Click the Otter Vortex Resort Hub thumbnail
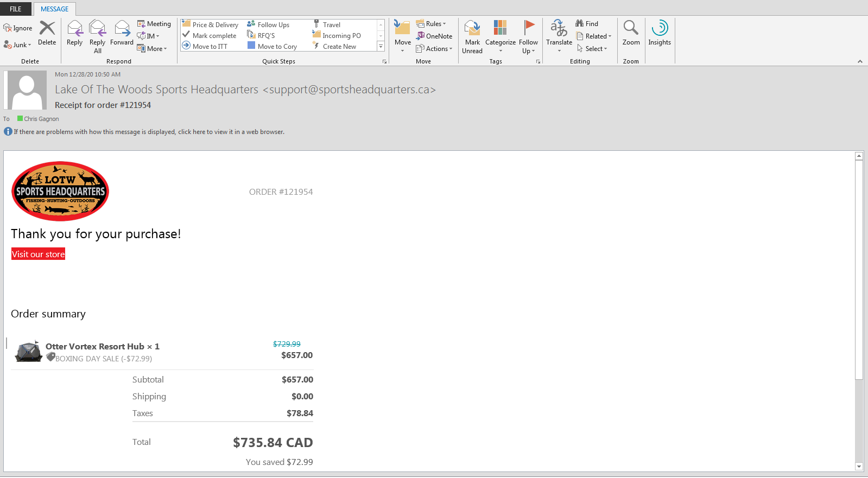Screen dimensions: 868x478 tap(29, 352)
